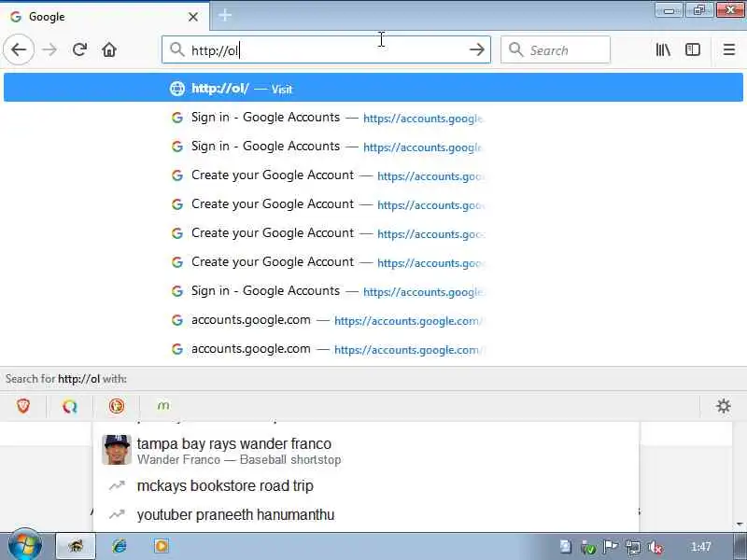Click the Go arrow in address bar
747x560 pixels.
476,49
